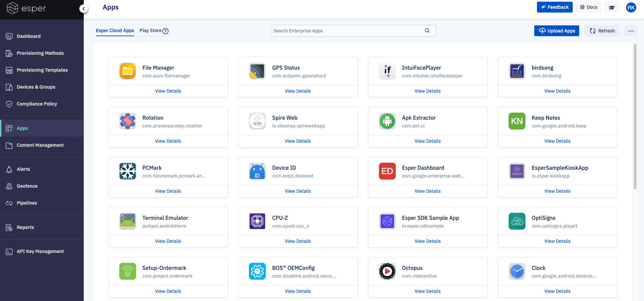Click the Alerts bell icon
The width and height of the screenshot is (644, 301).
[x=9, y=169]
